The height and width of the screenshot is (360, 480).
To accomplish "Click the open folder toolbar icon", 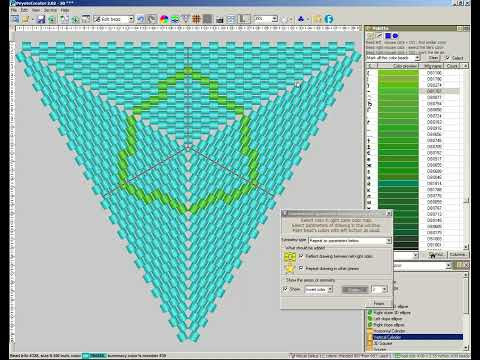I will pos(26,19).
